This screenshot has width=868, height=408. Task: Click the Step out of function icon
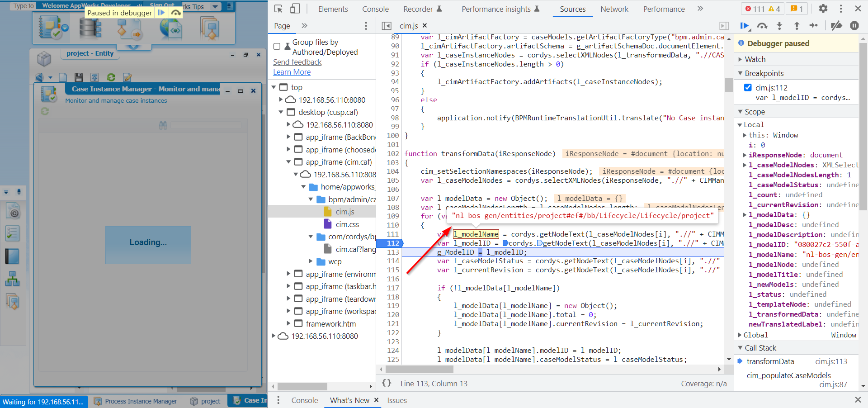(x=797, y=26)
